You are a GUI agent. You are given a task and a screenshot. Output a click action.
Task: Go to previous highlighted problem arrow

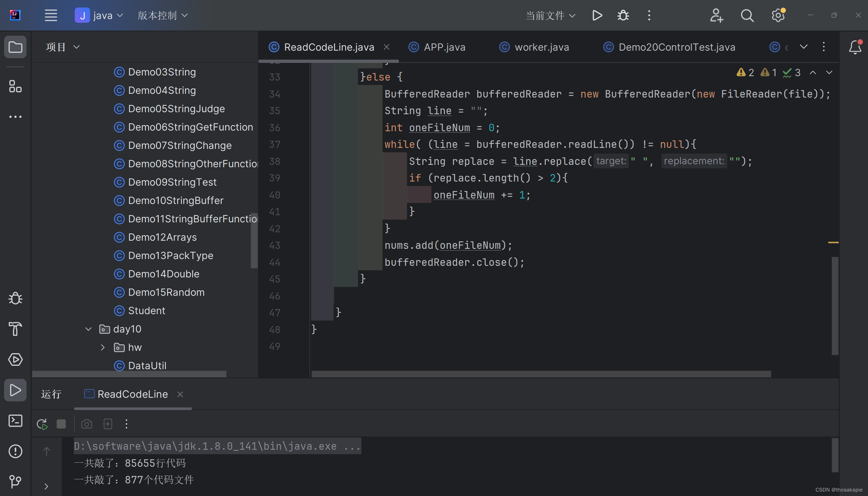point(813,72)
